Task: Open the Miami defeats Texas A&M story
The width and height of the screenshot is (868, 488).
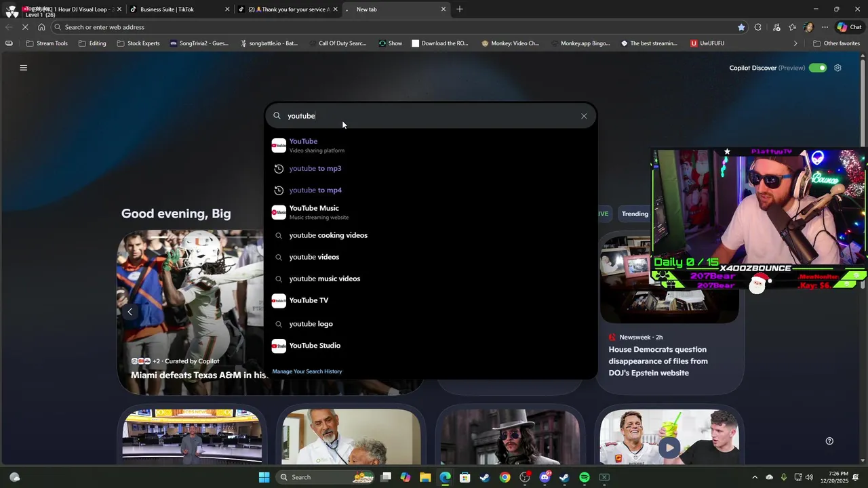Action: pyautogui.click(x=198, y=375)
